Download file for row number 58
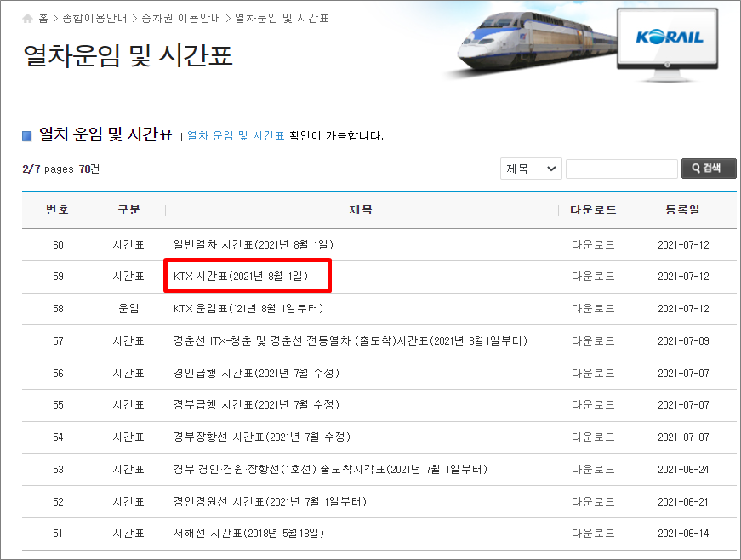The height and width of the screenshot is (560, 741). click(x=594, y=309)
